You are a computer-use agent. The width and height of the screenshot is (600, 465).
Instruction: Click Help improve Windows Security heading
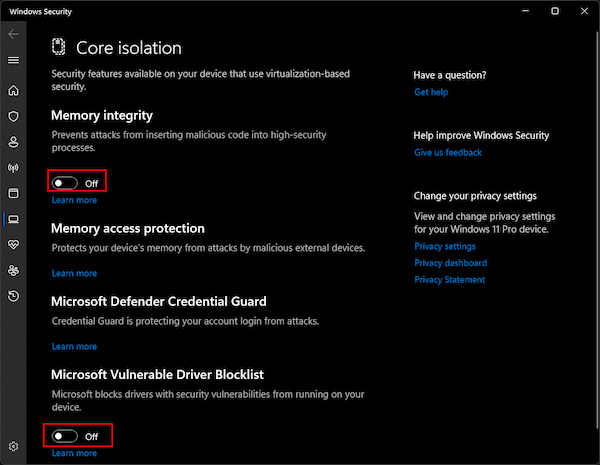coord(481,135)
